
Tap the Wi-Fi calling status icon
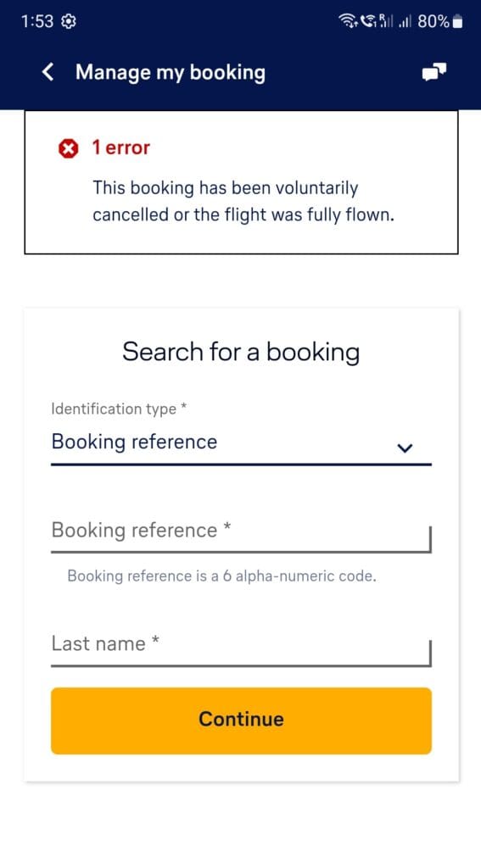[368, 21]
